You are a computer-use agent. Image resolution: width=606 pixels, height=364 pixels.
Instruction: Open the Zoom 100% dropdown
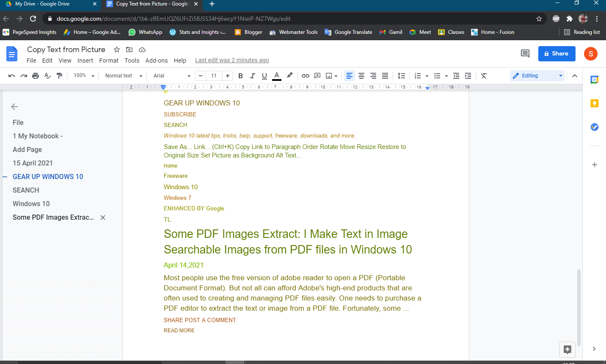click(x=84, y=76)
